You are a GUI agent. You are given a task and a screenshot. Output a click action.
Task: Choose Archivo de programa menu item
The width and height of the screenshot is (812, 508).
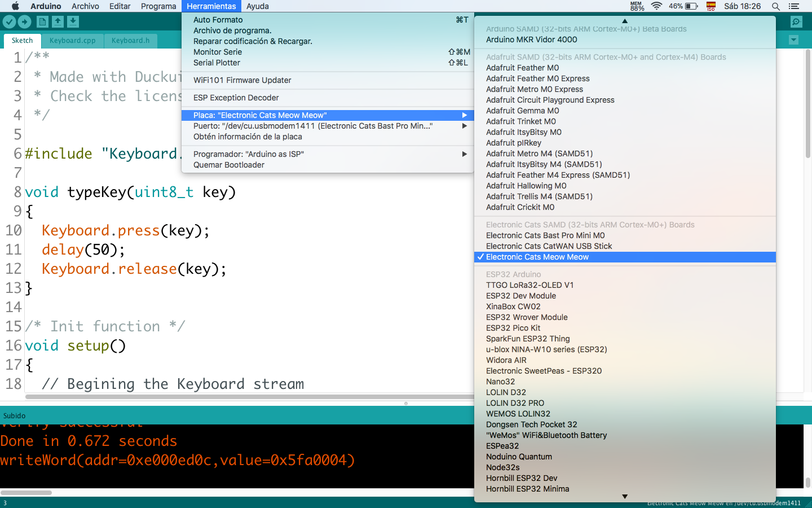point(328,30)
